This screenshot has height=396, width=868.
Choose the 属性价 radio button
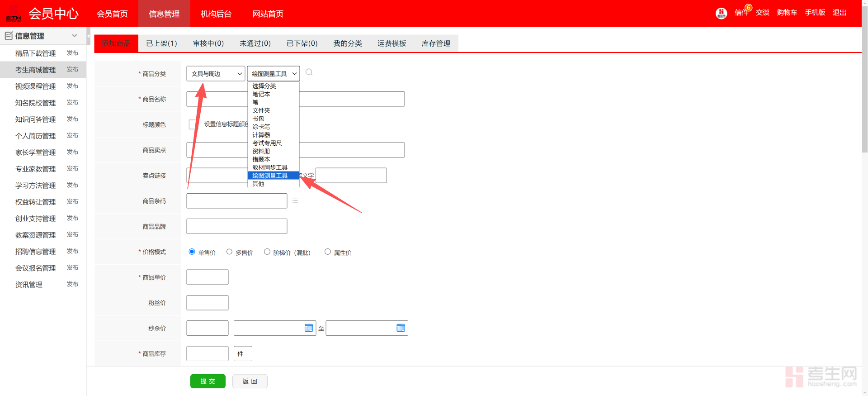point(327,252)
